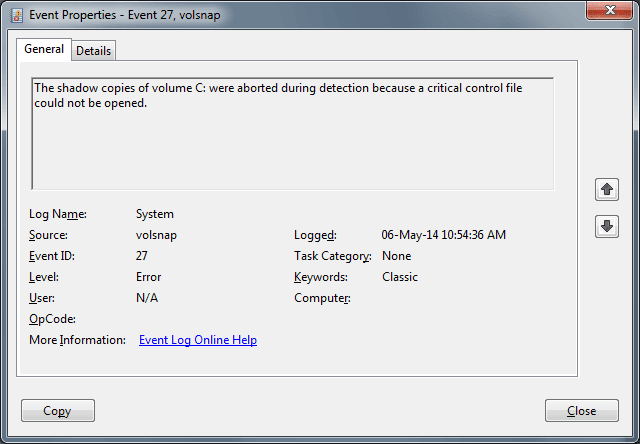640x444 pixels.
Task: Go to previous event with up arrow
Action: click(606, 189)
